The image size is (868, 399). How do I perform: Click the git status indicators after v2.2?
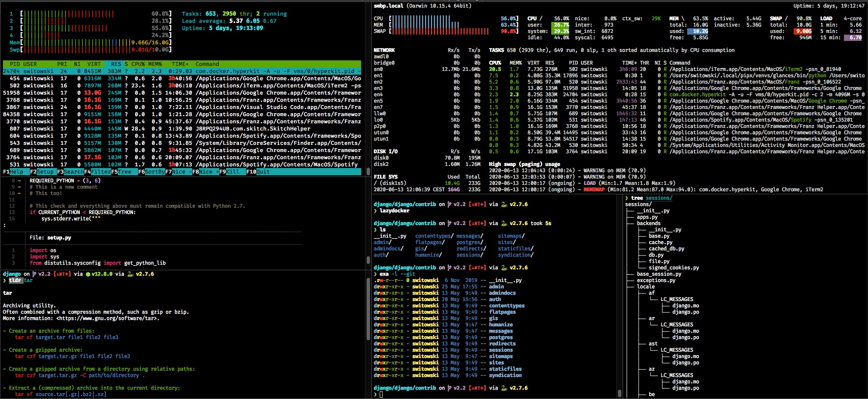coord(62,274)
